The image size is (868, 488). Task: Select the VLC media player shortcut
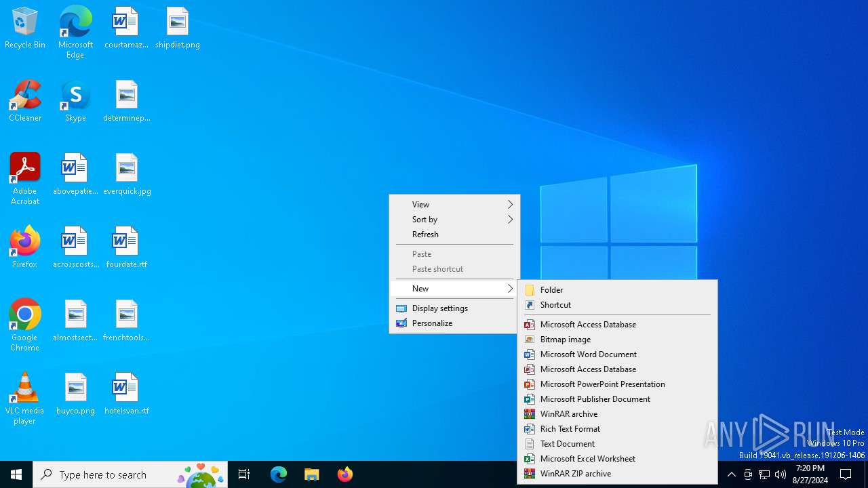tap(25, 399)
